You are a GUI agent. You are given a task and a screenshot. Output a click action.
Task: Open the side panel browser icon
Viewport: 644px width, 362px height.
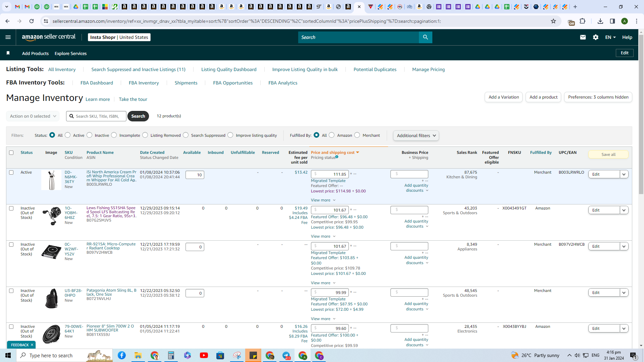pyautogui.click(x=612, y=21)
